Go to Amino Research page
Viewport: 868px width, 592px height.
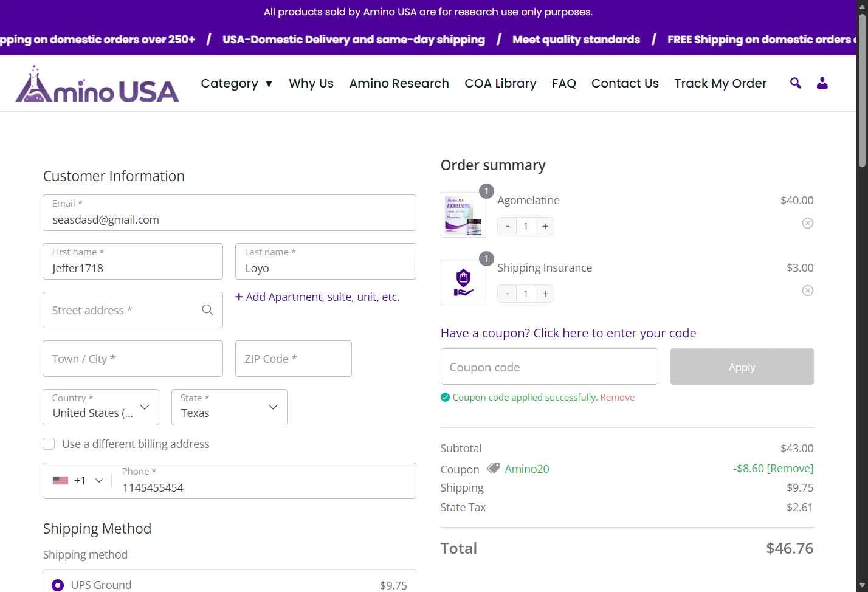pos(399,83)
